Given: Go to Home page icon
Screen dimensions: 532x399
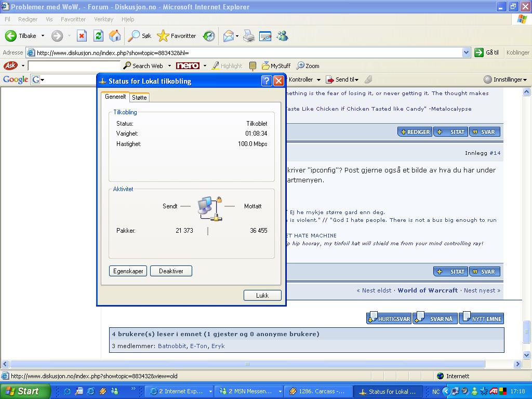Looking at the screenshot, I should [115, 36].
